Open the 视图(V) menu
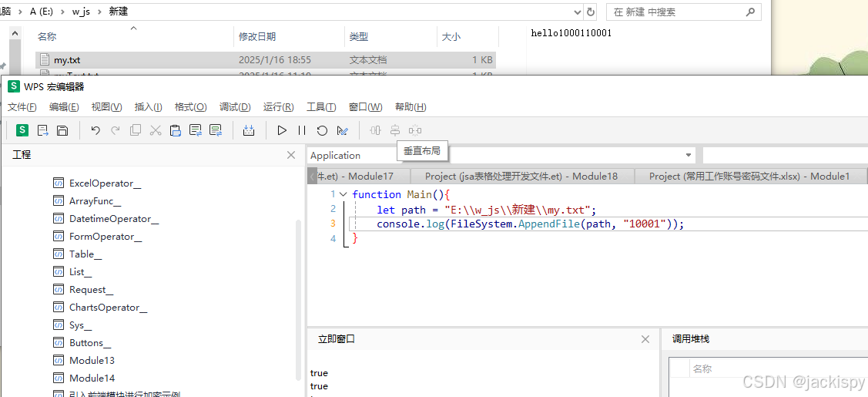The width and height of the screenshot is (868, 397). pyautogui.click(x=106, y=107)
